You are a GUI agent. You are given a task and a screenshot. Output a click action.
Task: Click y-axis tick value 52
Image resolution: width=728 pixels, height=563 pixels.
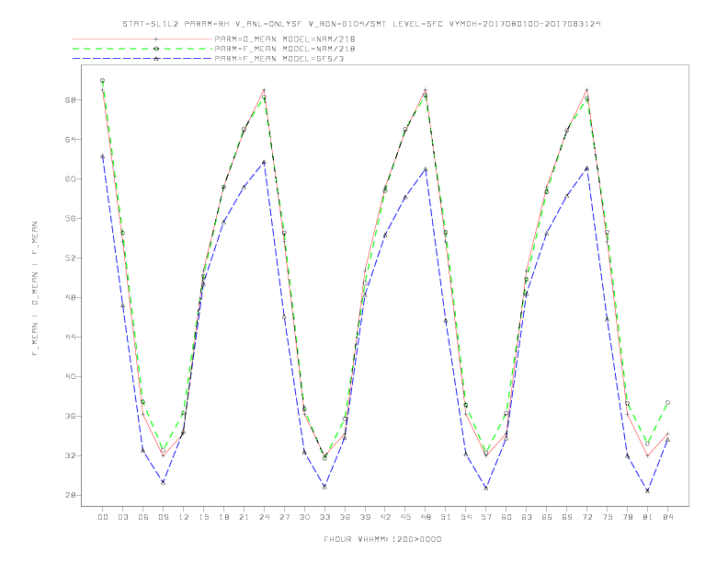tap(70, 258)
